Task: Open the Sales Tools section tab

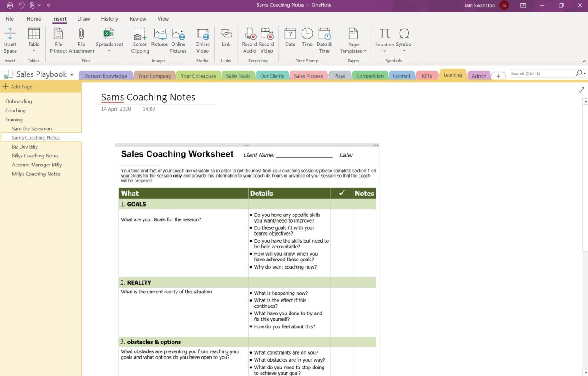Action: point(238,76)
